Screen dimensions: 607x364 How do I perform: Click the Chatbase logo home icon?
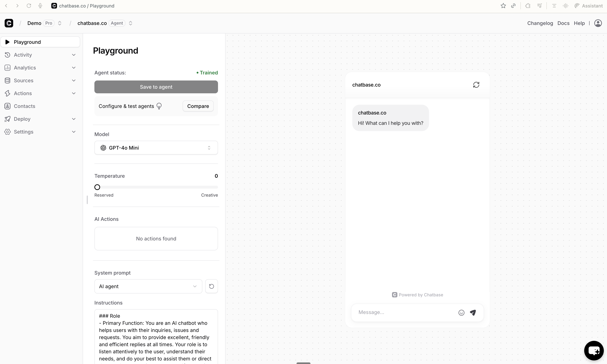(9, 23)
